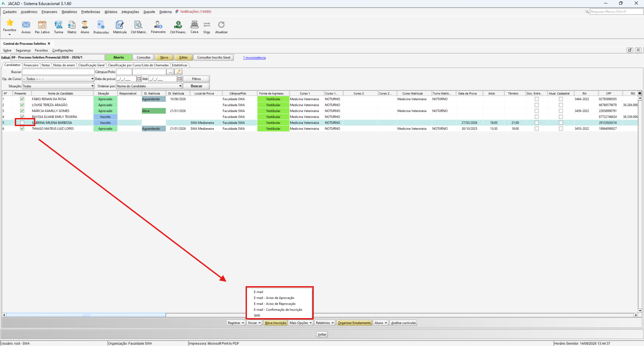Click the Nova Inscrição button

275,323
